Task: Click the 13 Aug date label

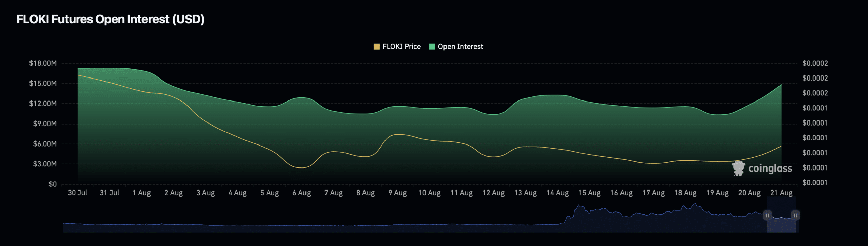Action: pos(526,193)
